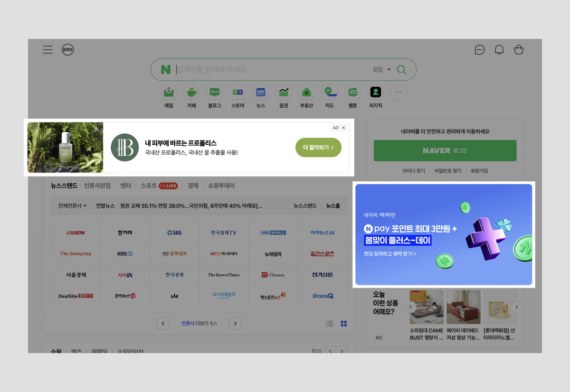Select the 언론사편집 tab
This screenshot has width=570, height=392.
coord(97,186)
